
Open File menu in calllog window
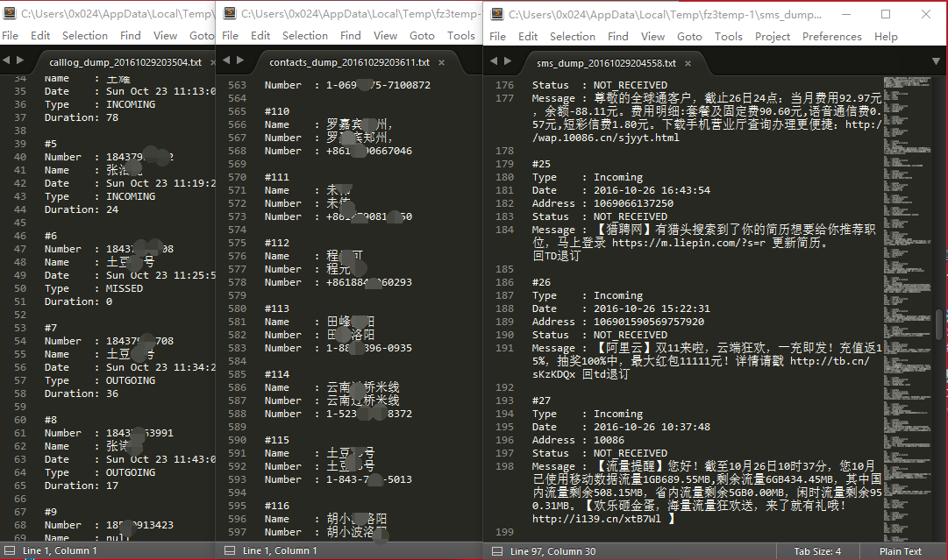(x=10, y=36)
